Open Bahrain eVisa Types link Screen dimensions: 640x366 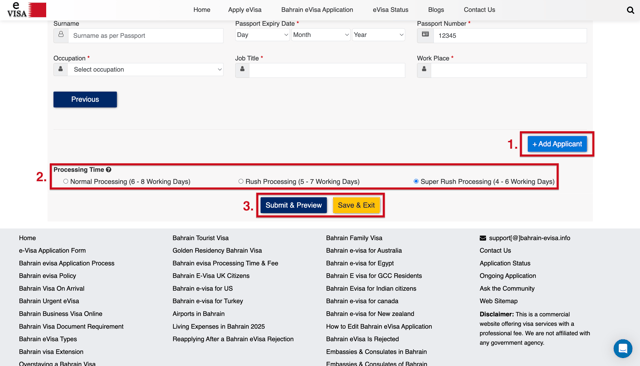48,339
